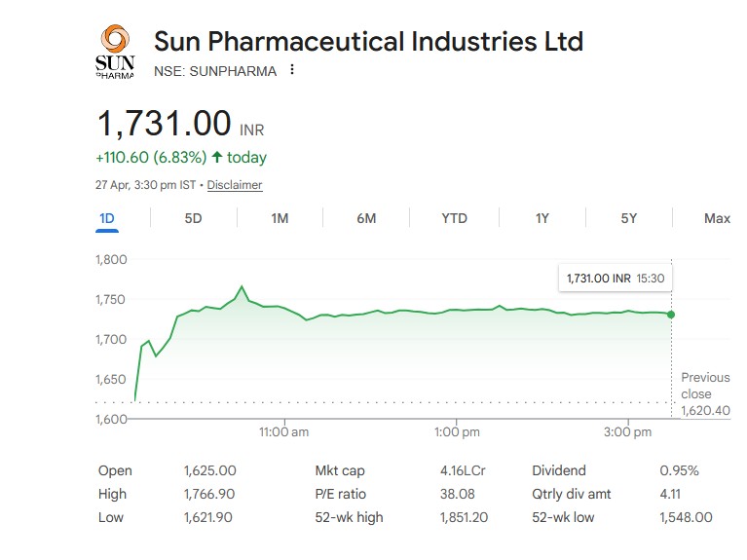This screenshot has width=747, height=560.
Task: Click the Sun Pharmaceutical Industries Ltd title
Action: 368,42
